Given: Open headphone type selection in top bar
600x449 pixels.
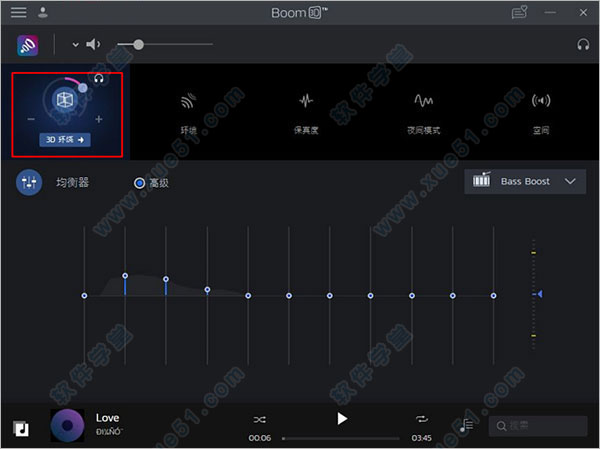Looking at the screenshot, I should coord(583,45).
